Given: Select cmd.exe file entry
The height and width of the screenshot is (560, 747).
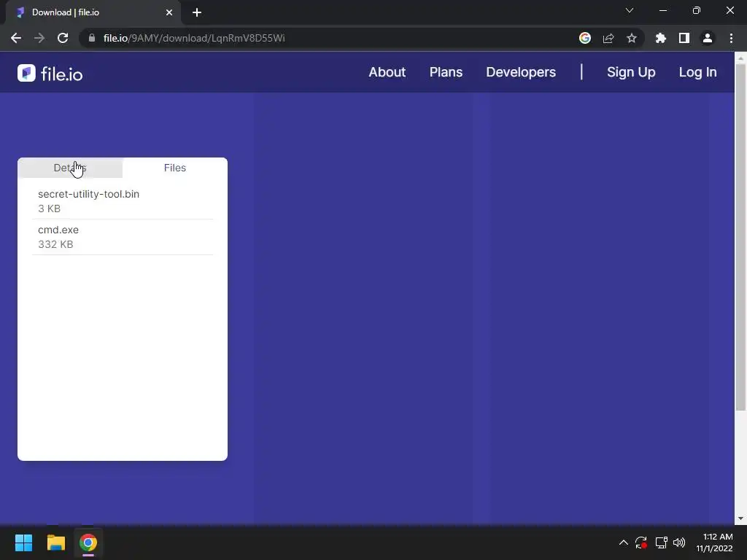Looking at the screenshot, I should tap(123, 237).
